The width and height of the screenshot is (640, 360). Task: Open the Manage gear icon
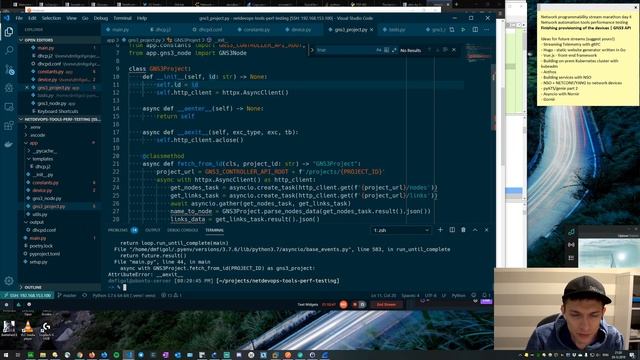pyautogui.click(x=9, y=281)
